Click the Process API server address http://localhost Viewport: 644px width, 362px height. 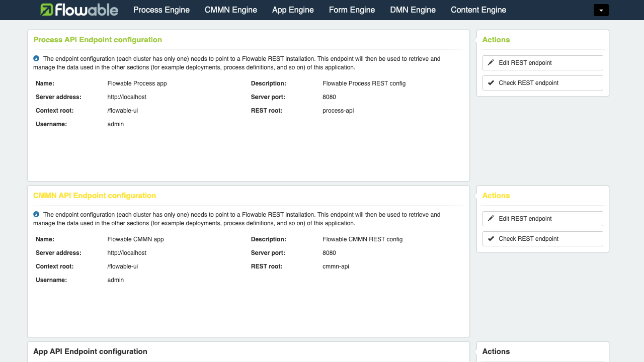click(x=127, y=97)
